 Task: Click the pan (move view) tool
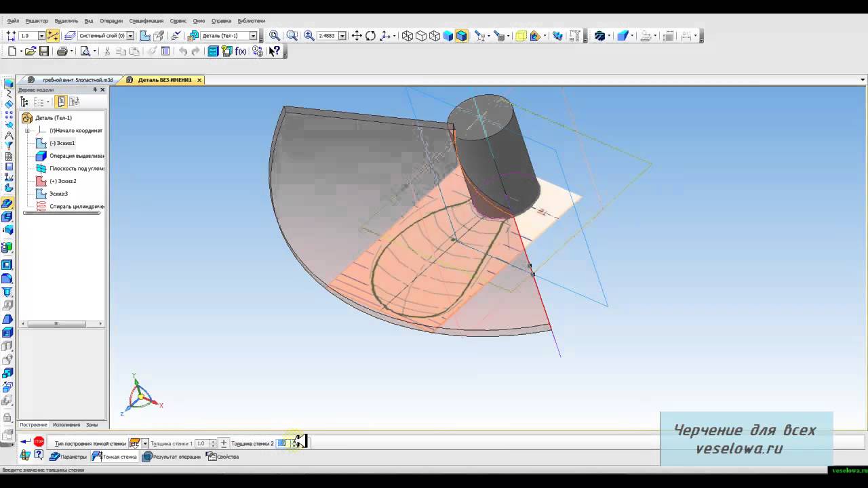tap(357, 36)
